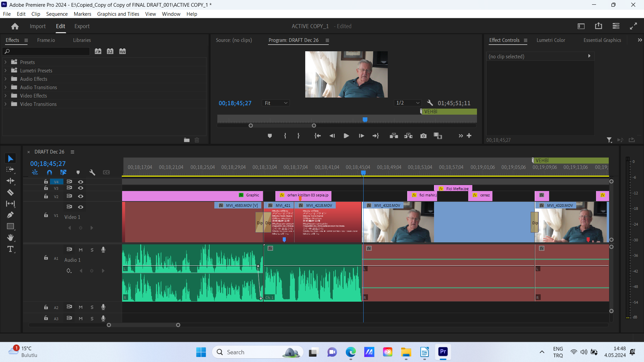This screenshot has height=362, width=644.
Task: Play the sequence in the Program monitor
Action: click(346, 136)
